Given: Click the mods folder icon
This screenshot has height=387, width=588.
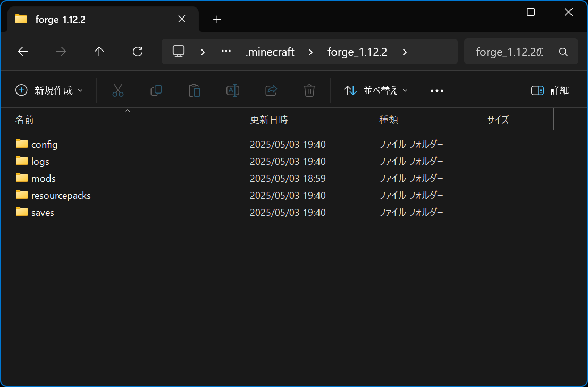Looking at the screenshot, I should pos(22,178).
